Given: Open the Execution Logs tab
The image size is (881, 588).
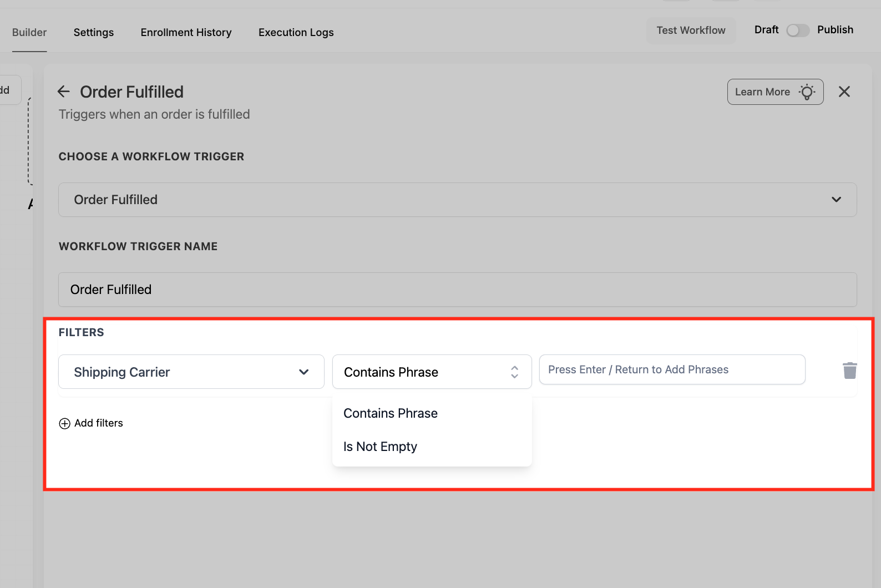Looking at the screenshot, I should [x=296, y=32].
